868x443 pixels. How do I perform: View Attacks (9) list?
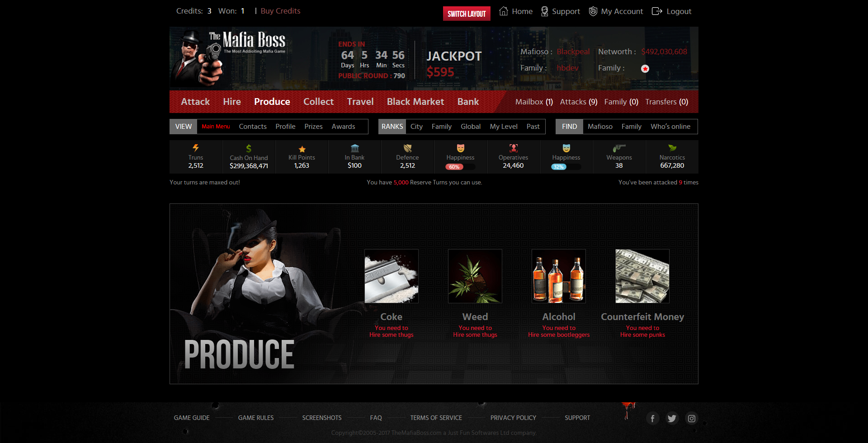pos(579,102)
